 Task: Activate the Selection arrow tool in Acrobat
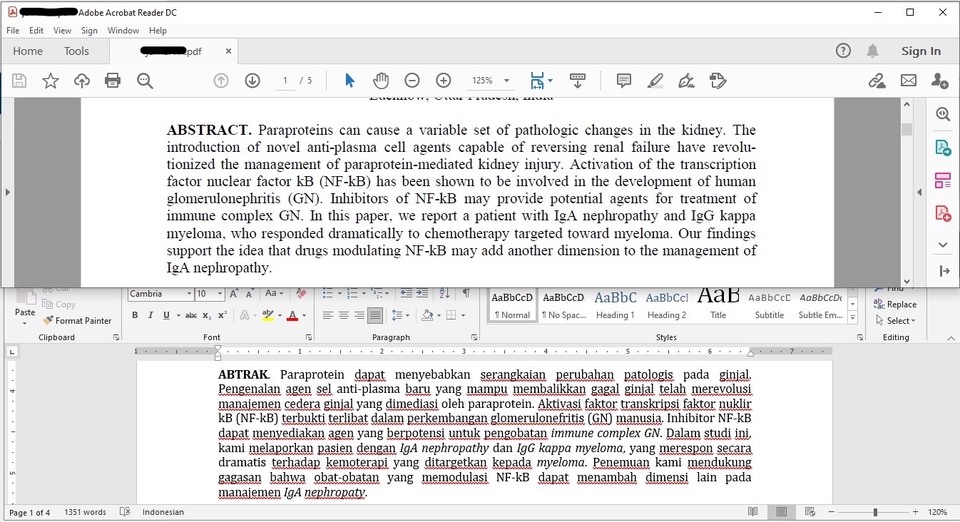pos(350,81)
